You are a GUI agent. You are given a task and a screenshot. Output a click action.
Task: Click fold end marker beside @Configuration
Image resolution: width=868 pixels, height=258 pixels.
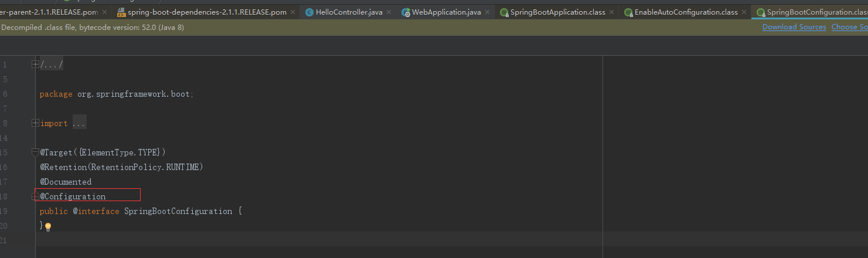tap(35, 196)
